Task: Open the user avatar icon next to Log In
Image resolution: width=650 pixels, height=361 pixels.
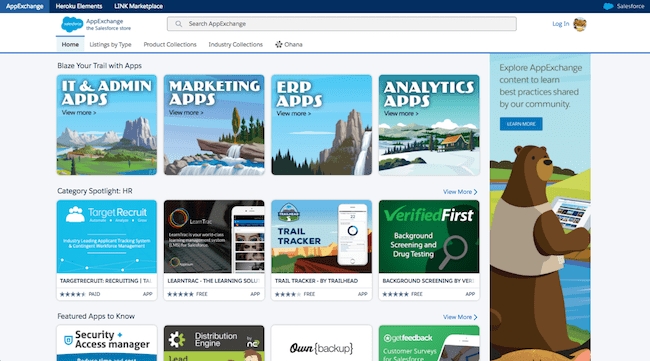Action: [x=580, y=24]
